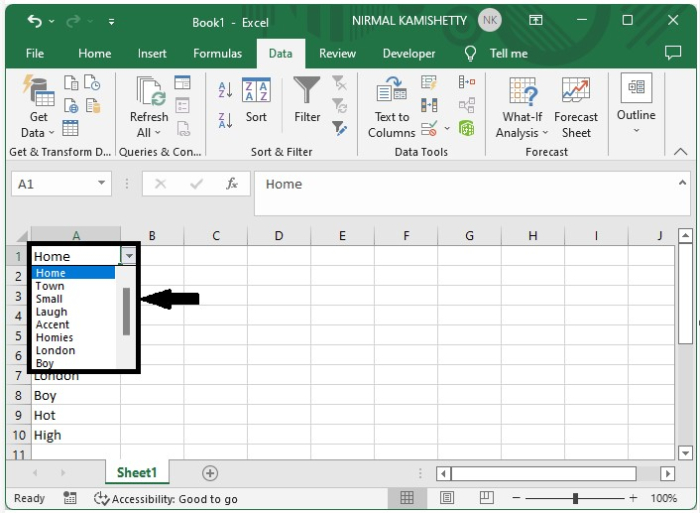Click the Forecast Sheet button
The height and width of the screenshot is (513, 700).
(x=576, y=108)
